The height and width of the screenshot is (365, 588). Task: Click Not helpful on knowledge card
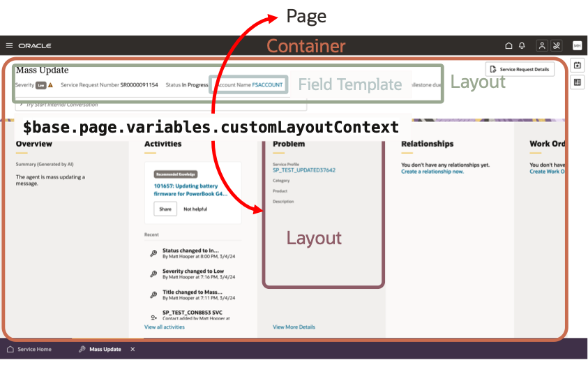(x=195, y=209)
